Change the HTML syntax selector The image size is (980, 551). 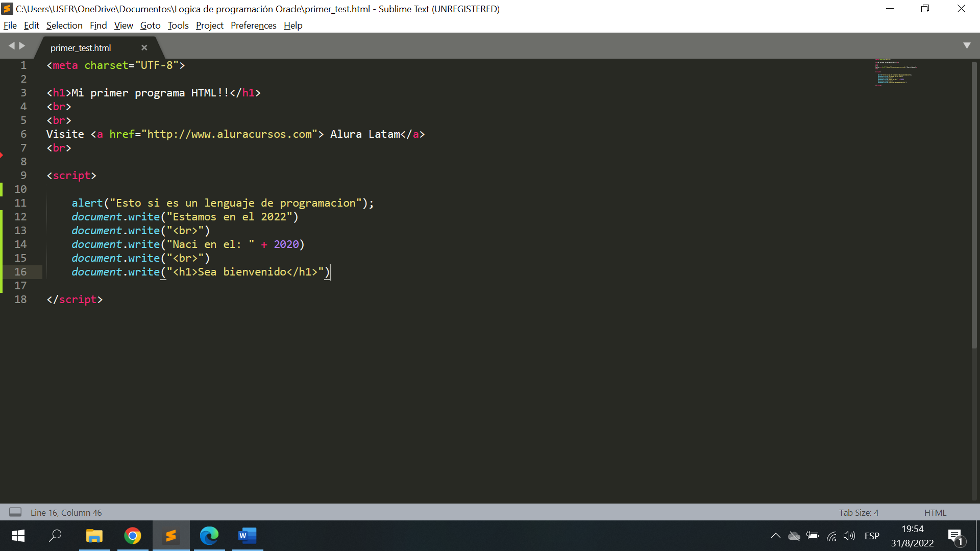[935, 513]
